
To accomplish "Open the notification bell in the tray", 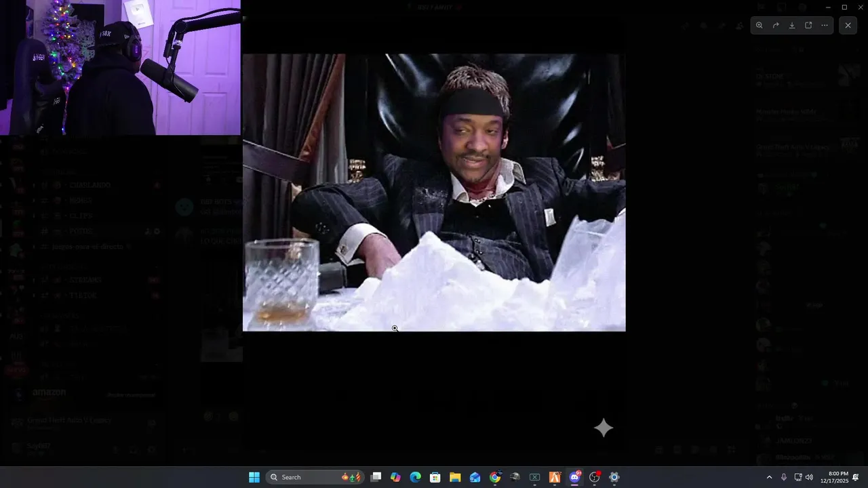I will pyautogui.click(x=856, y=477).
